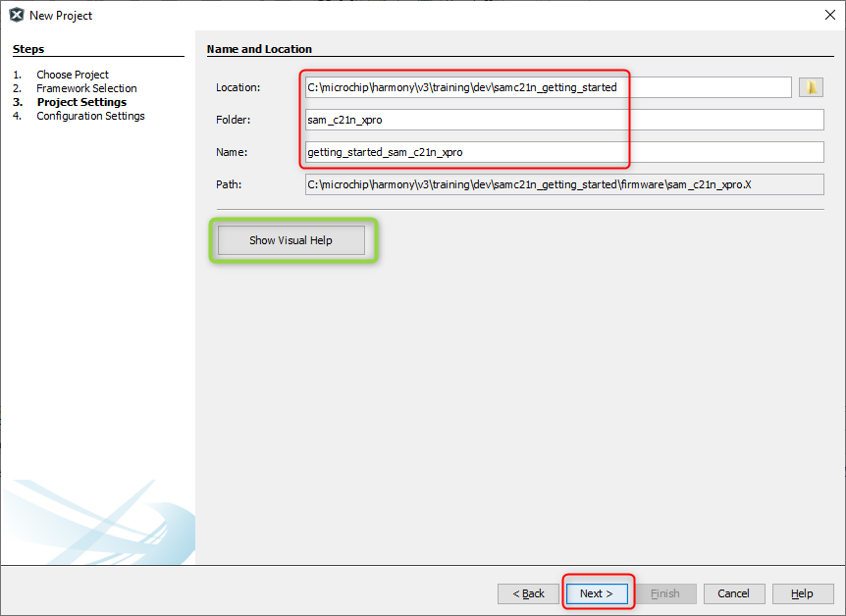846x616 pixels.
Task: Select the Choose Project step
Action: point(73,75)
